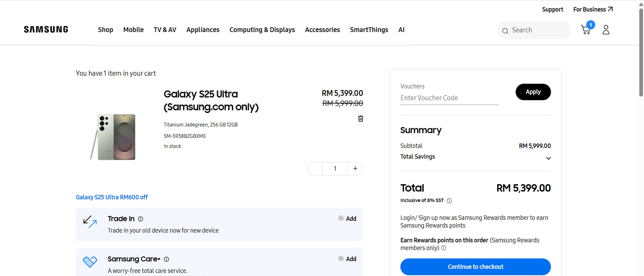Click the Total RM 5,399.00 amount
The image size is (644, 276).
[x=523, y=188]
